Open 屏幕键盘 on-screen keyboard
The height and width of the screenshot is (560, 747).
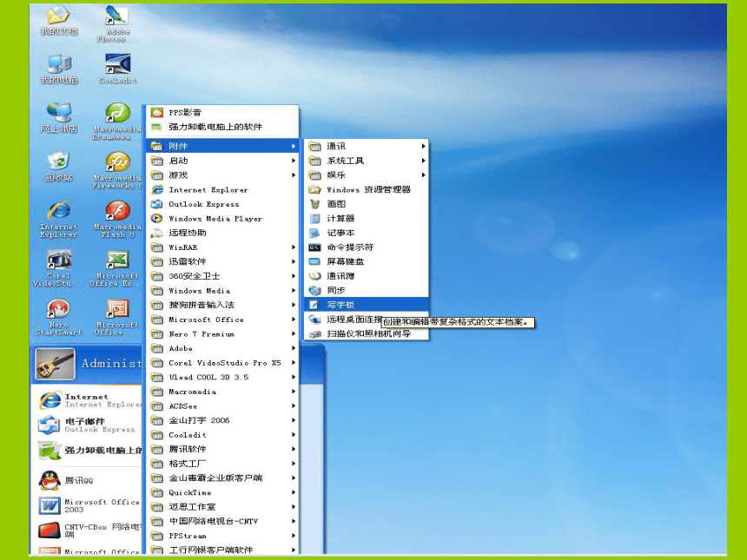(367, 261)
